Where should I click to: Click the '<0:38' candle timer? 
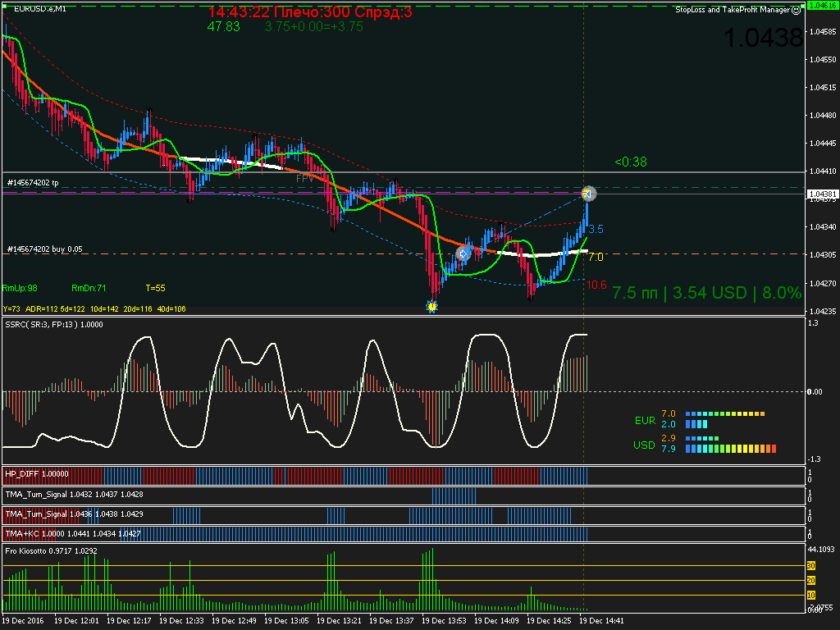[631, 162]
